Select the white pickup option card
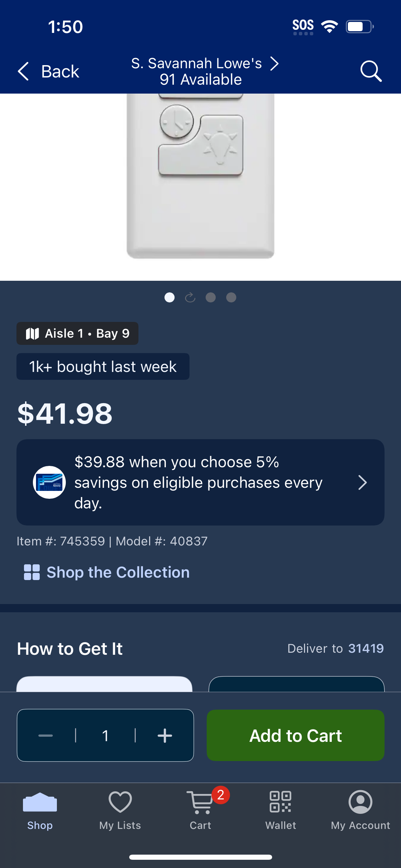This screenshot has width=401, height=868. point(105,684)
